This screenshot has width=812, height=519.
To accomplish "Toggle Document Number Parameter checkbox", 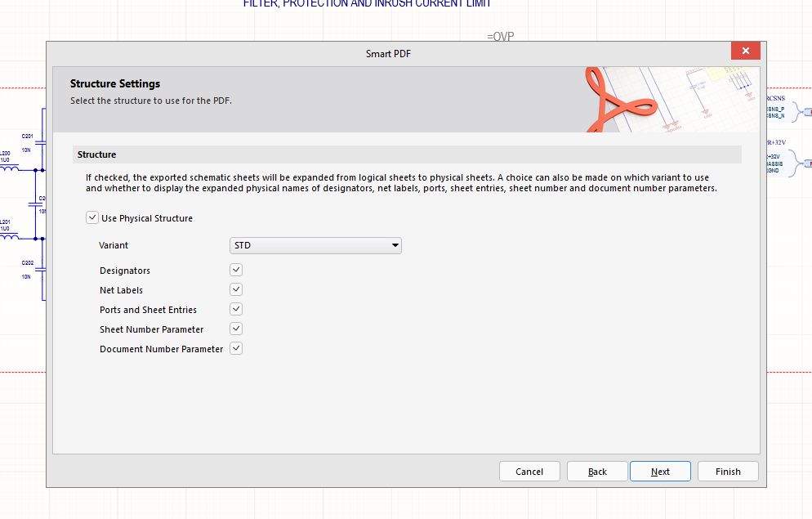I will tap(236, 349).
